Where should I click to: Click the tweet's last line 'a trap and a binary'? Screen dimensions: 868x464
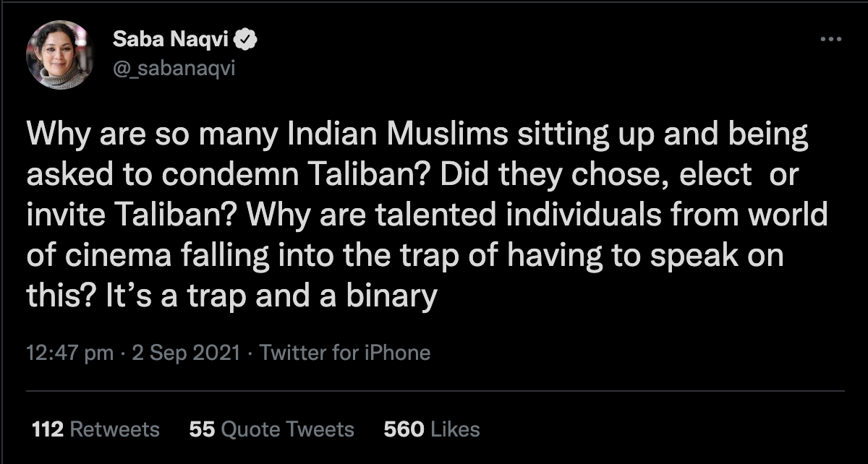231,296
